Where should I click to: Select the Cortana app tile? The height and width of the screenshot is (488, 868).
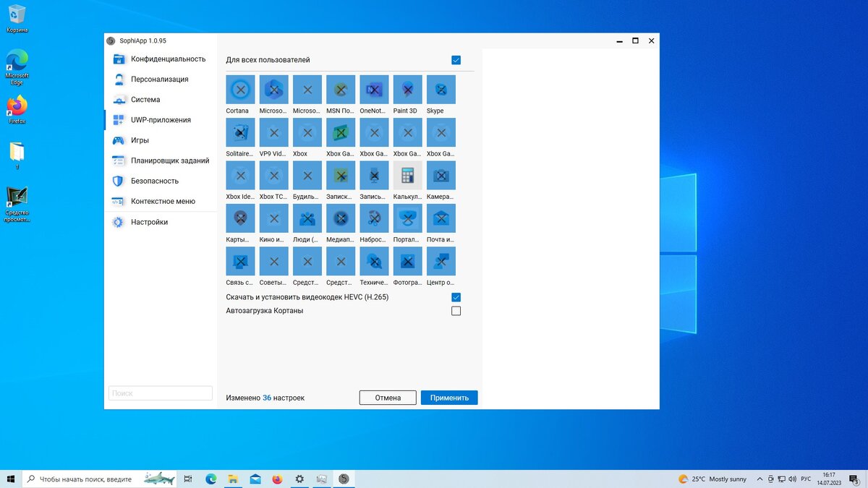click(241, 90)
